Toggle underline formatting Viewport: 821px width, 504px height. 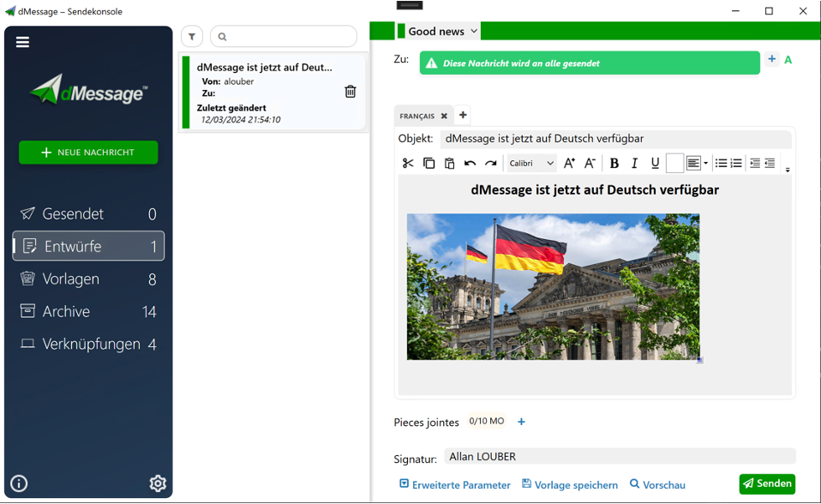point(655,163)
